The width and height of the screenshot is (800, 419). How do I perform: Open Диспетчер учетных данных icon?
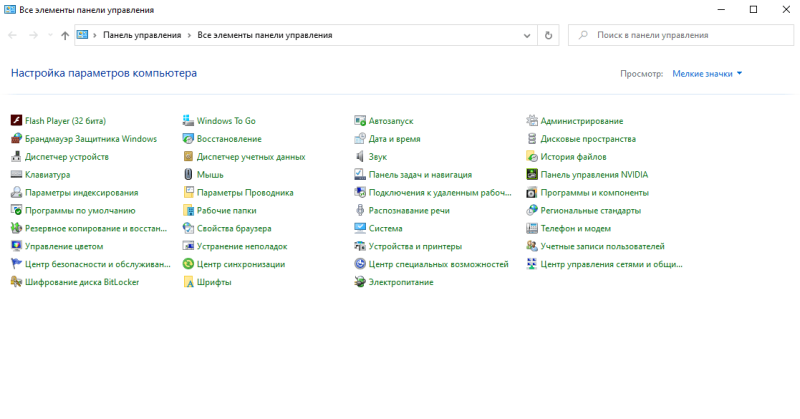pyautogui.click(x=188, y=157)
